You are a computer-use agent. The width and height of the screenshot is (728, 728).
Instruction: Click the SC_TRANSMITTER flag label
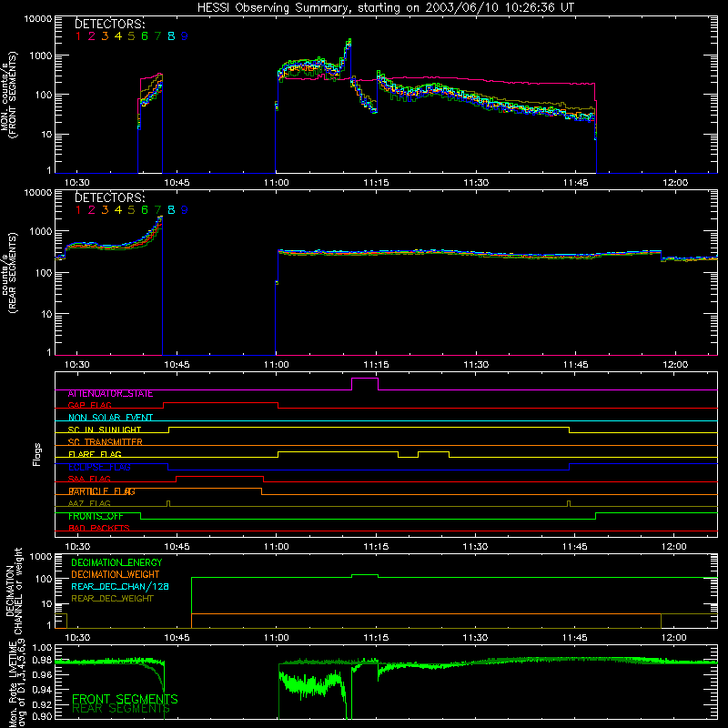tap(106, 442)
